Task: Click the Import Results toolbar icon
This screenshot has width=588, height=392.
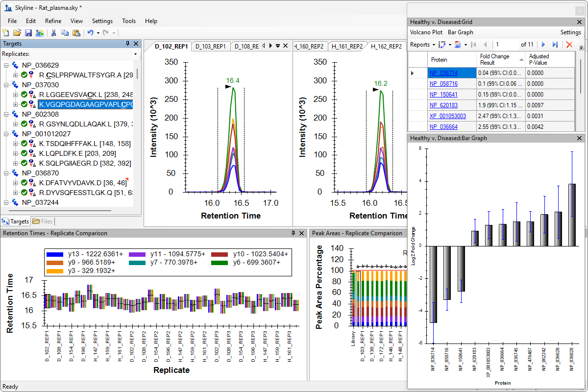Action: (40, 33)
